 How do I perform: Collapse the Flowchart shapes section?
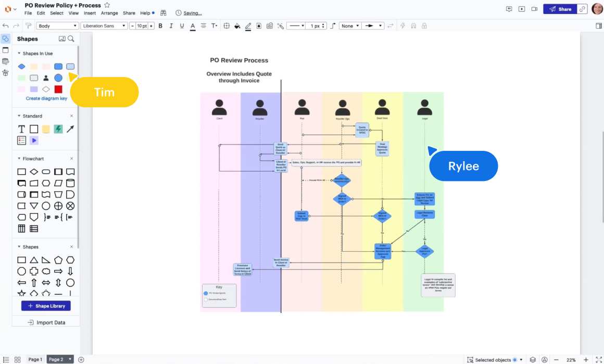click(x=19, y=159)
